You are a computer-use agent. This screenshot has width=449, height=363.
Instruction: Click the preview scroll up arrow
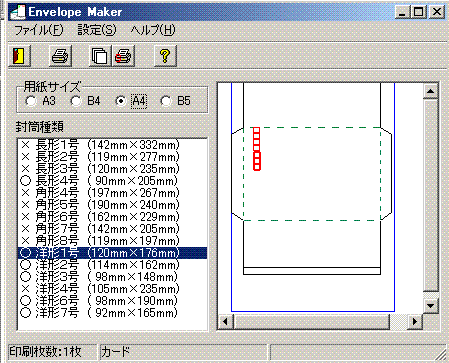431,91
